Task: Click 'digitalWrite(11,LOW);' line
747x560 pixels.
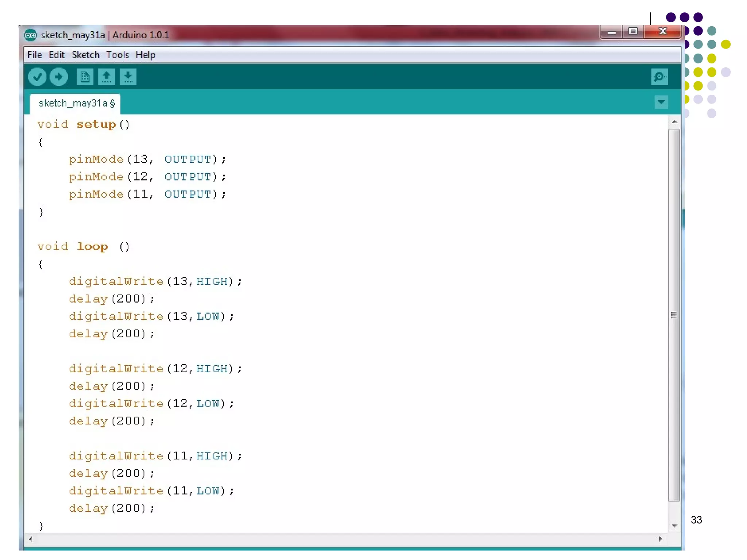Action: tap(152, 491)
